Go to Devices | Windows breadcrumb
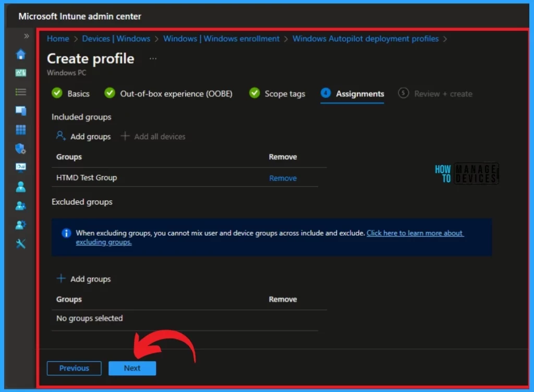The height and width of the screenshot is (392, 534). 116,39
